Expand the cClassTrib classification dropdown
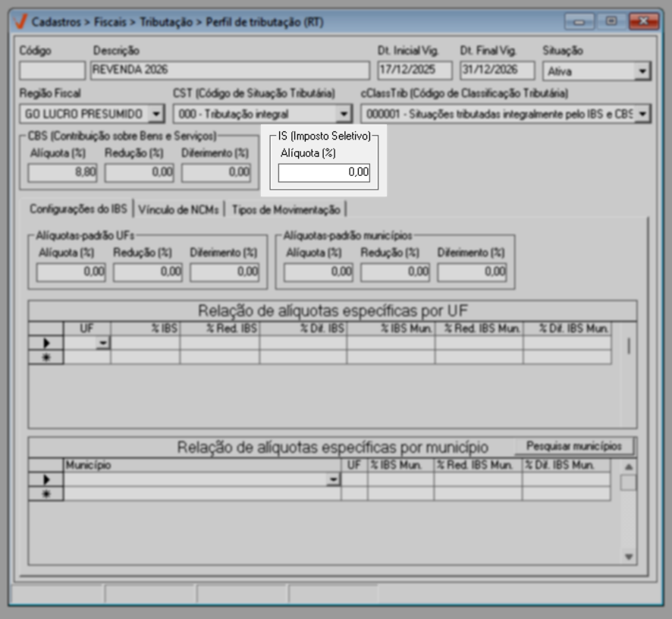672x619 pixels. pos(642,114)
